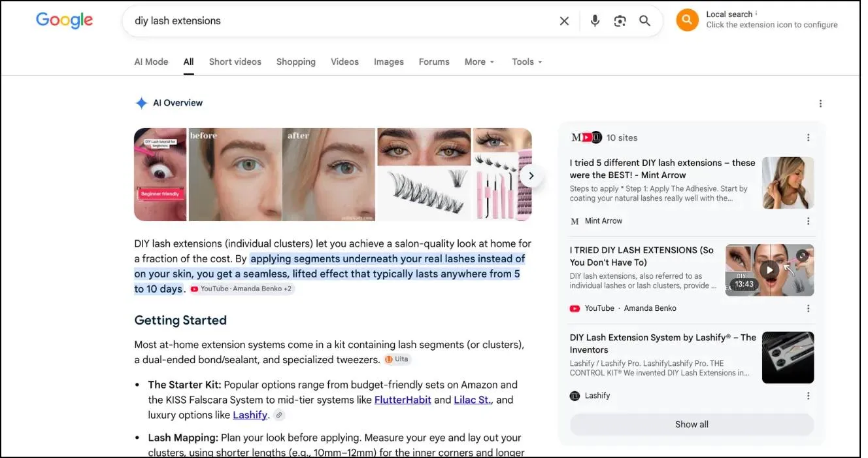Open pink lash applicator kit image

(502, 175)
